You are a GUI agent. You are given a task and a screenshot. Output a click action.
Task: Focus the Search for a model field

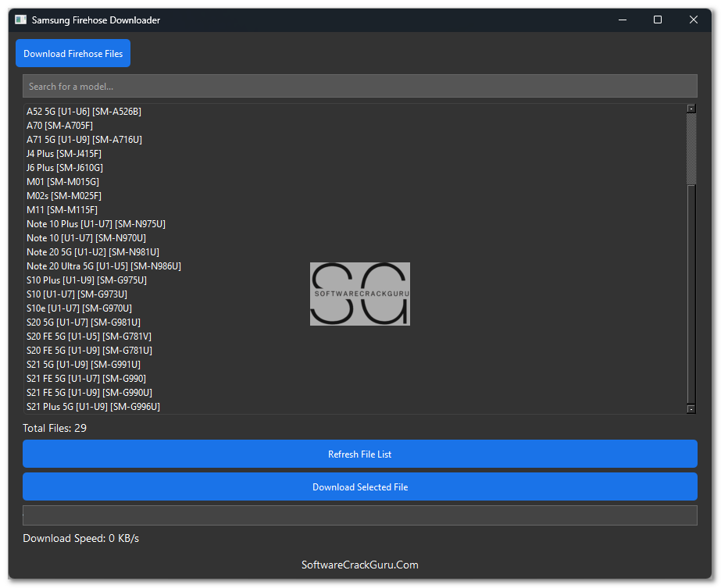click(359, 86)
